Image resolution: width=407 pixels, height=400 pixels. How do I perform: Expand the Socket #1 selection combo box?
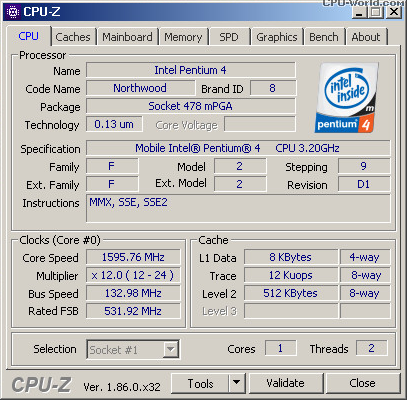tap(133, 349)
